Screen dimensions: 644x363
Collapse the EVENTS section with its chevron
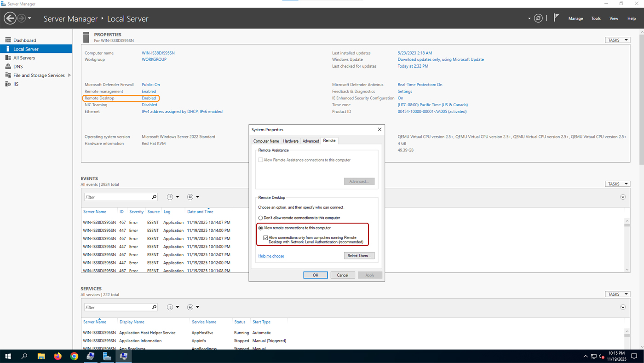623,196
